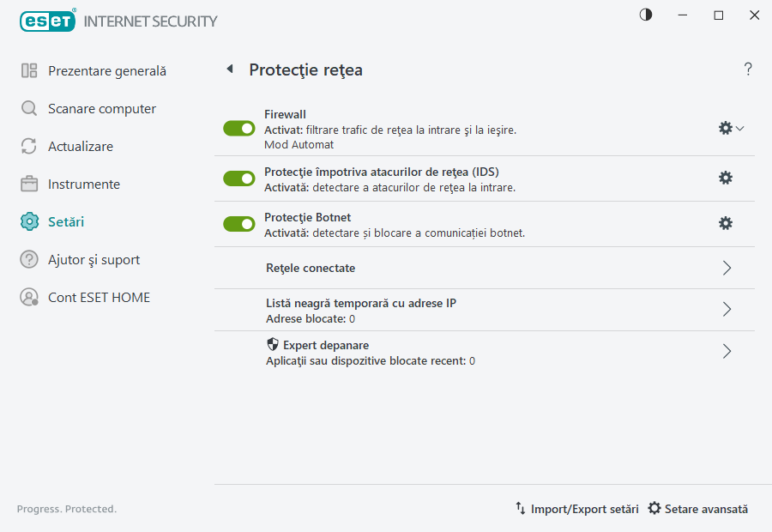Open Firewall settings via its gear icon
This screenshot has height=532, width=772.
pyautogui.click(x=725, y=127)
